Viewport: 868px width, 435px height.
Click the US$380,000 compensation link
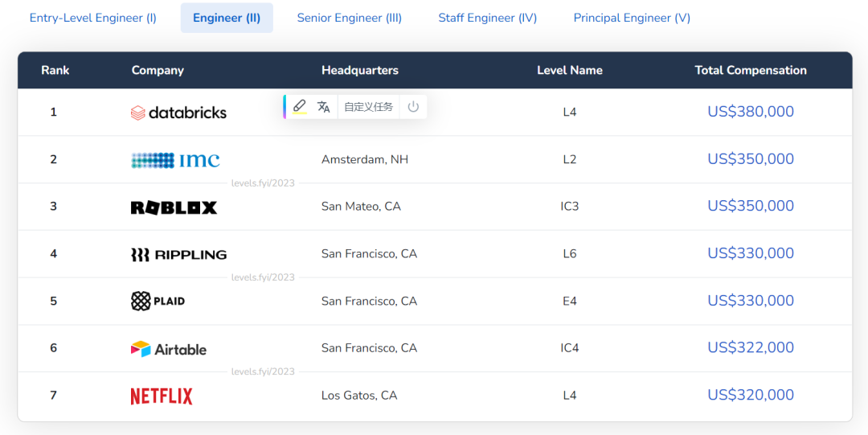pyautogui.click(x=751, y=112)
